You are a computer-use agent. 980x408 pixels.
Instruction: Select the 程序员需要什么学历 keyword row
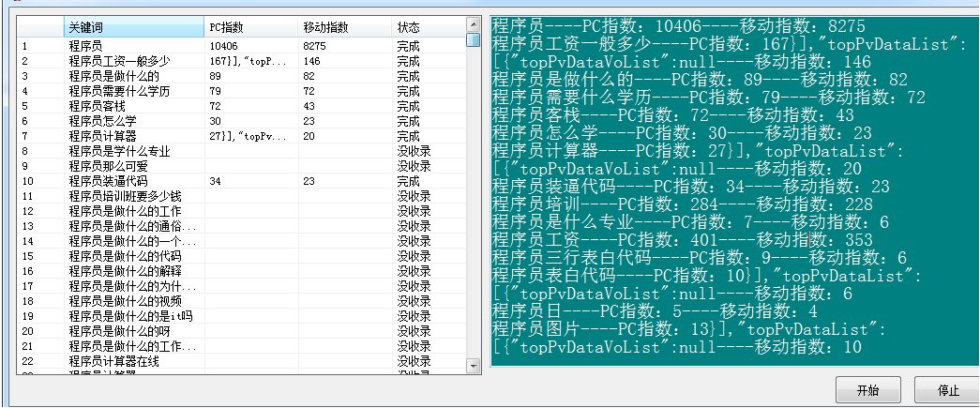119,91
